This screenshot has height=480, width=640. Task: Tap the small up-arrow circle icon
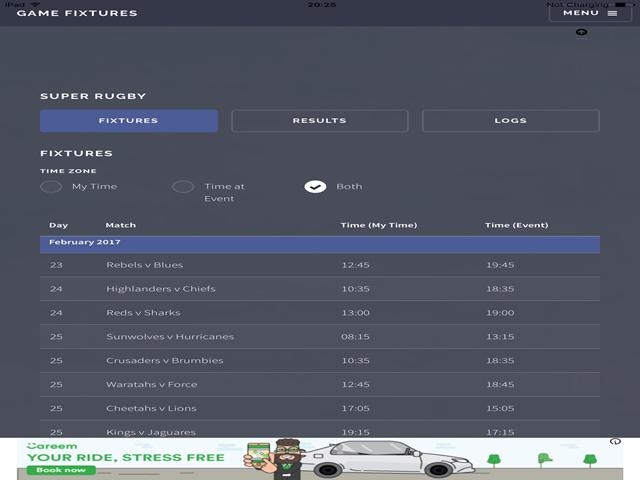[x=582, y=32]
